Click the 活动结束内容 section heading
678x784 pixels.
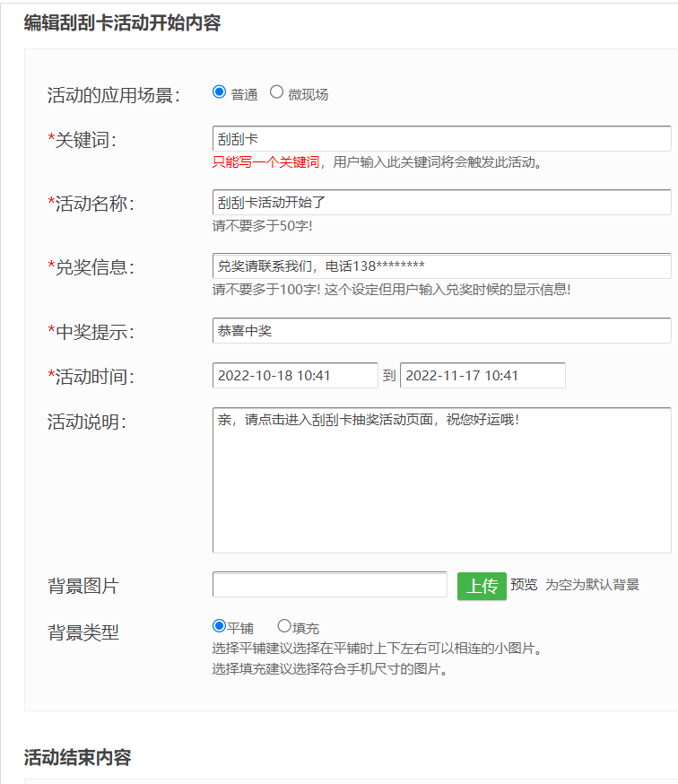coord(77,758)
